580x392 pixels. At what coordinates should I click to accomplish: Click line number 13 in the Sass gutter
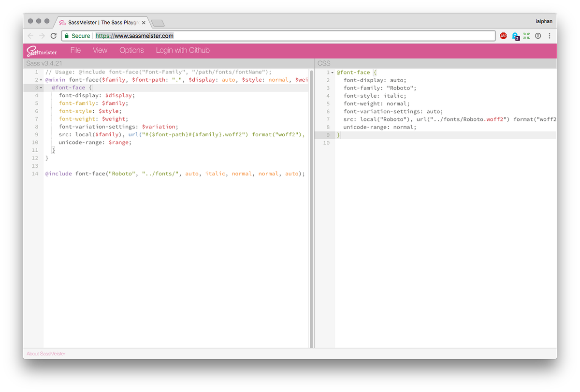35,166
